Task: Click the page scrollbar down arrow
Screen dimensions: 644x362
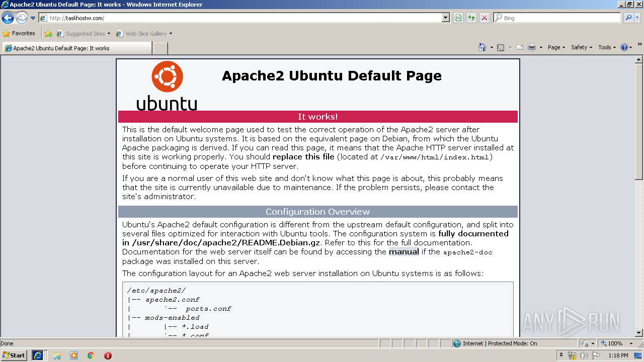Action: pyautogui.click(x=639, y=332)
